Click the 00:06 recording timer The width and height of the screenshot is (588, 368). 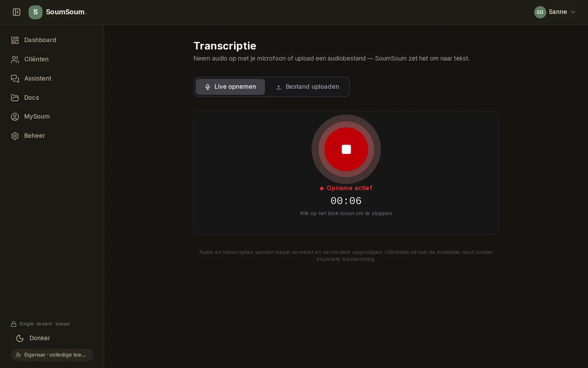coord(346,201)
